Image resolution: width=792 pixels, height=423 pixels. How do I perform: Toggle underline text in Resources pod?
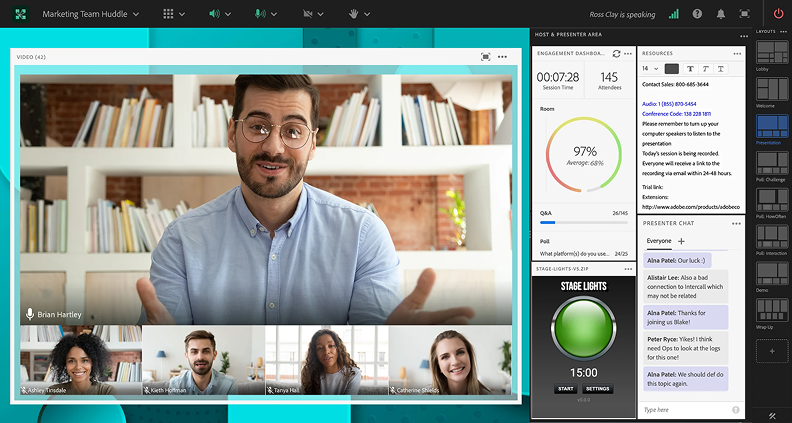click(721, 68)
